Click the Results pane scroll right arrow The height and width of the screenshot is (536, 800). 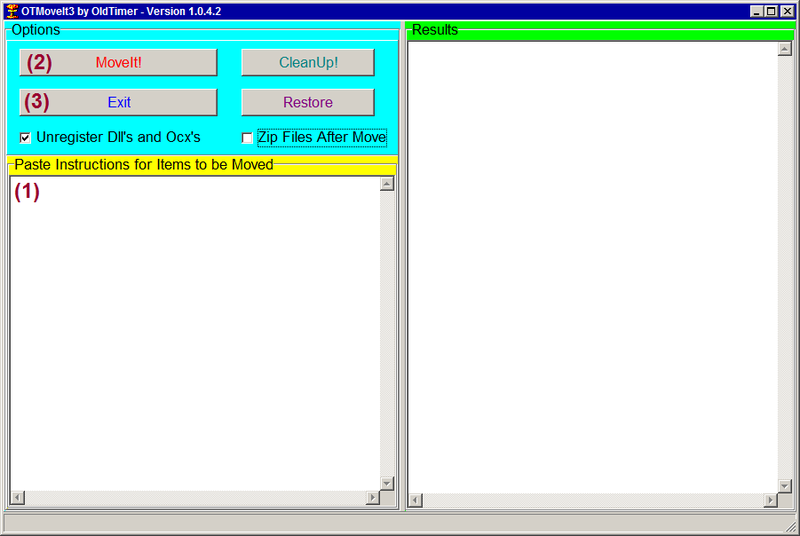tap(770, 500)
